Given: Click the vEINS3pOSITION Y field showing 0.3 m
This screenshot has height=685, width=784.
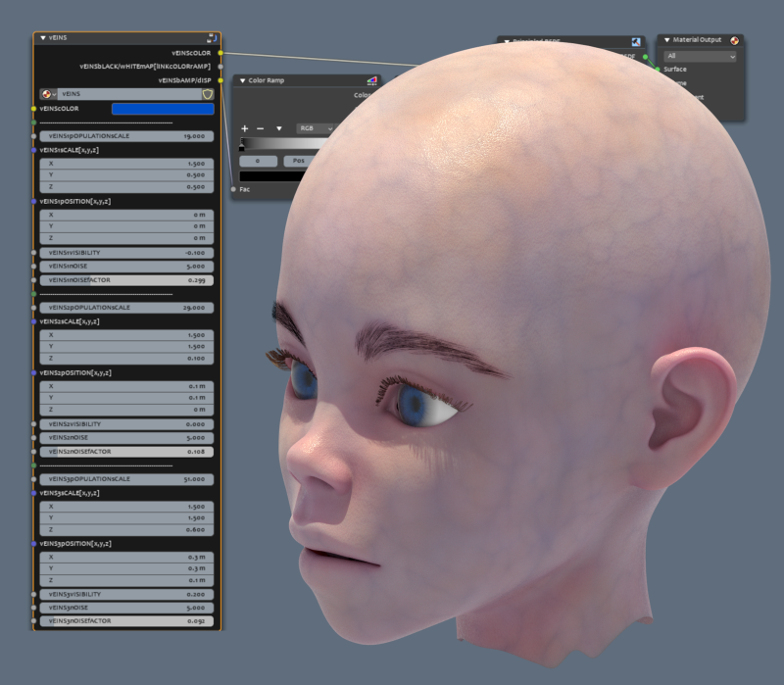Looking at the screenshot, I should (x=126, y=568).
